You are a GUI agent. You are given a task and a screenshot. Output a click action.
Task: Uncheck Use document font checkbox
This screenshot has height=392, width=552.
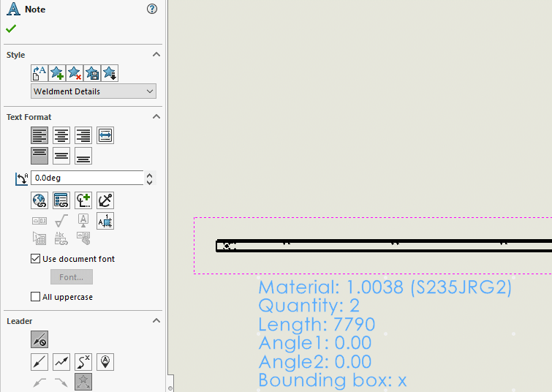[x=35, y=259]
